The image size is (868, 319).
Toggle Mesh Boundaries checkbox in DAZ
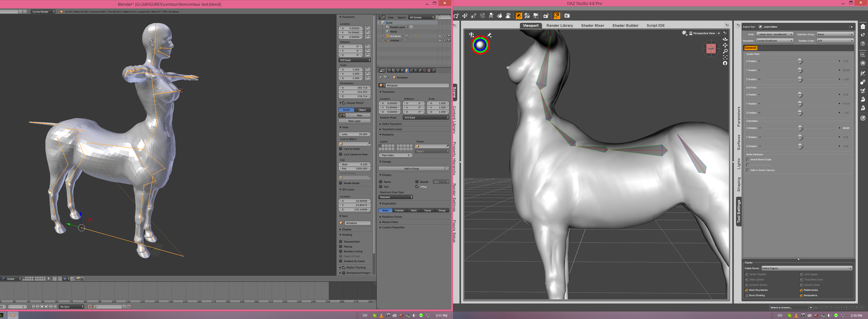[746, 290]
